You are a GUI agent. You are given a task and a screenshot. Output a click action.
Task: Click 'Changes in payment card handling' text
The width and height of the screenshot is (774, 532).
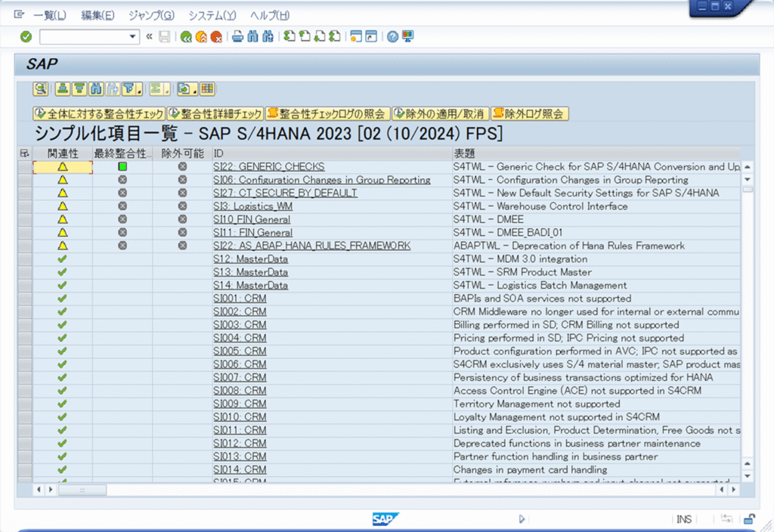tap(530, 470)
